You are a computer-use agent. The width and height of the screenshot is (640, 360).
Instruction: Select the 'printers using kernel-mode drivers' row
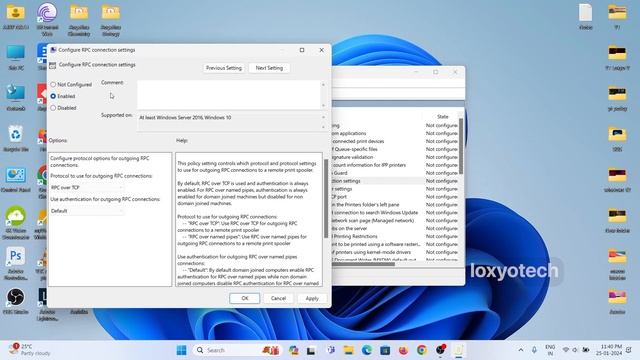point(394,252)
